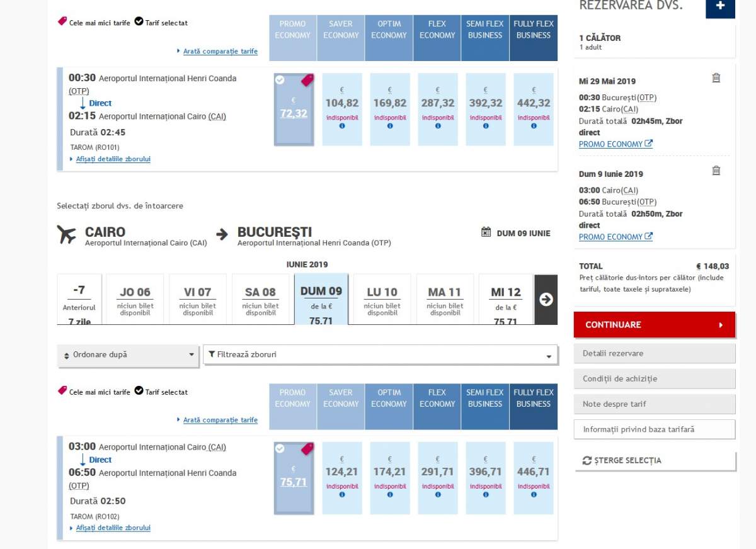Screen dimensions: 756x549
Task: Open Condiții de achiziție section
Action: coord(655,379)
